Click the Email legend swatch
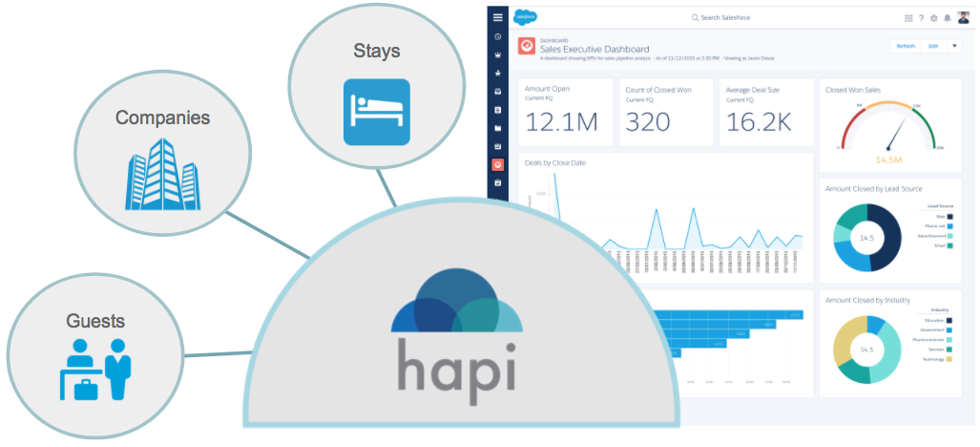This screenshot has width=980, height=447. click(x=950, y=246)
